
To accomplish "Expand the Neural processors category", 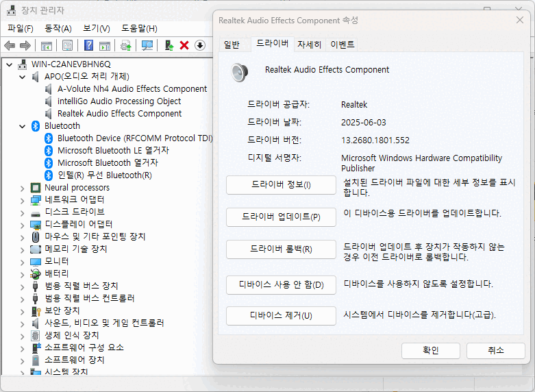I will point(23,188).
